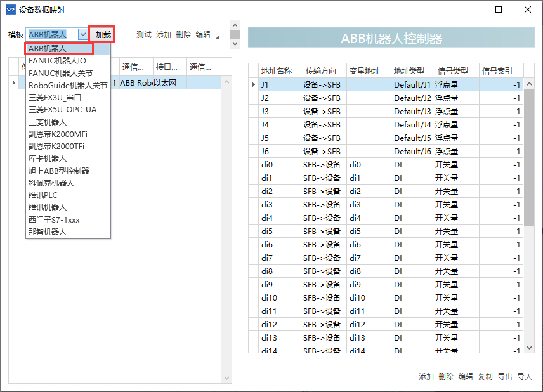Click the 加载 load button
The width and height of the screenshot is (543, 392).
(x=103, y=35)
